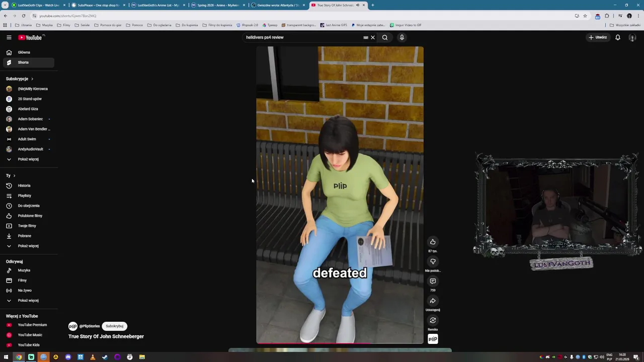Reload the page
The image size is (644, 362).
23,16
